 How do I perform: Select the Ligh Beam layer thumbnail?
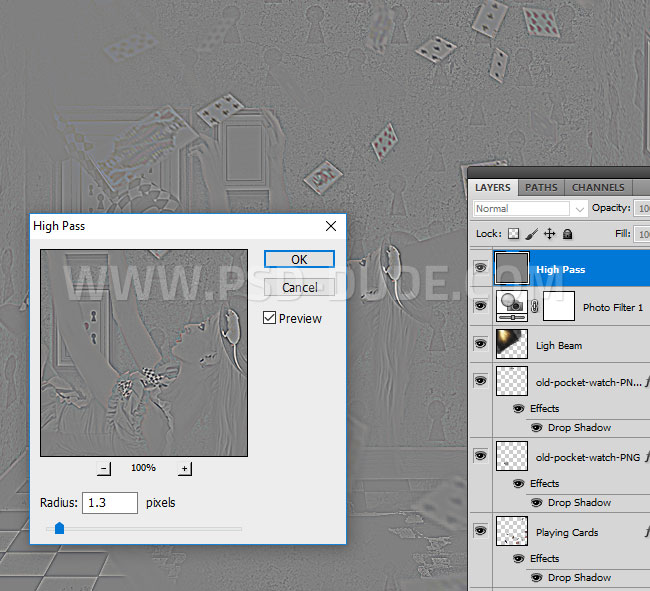click(512, 344)
